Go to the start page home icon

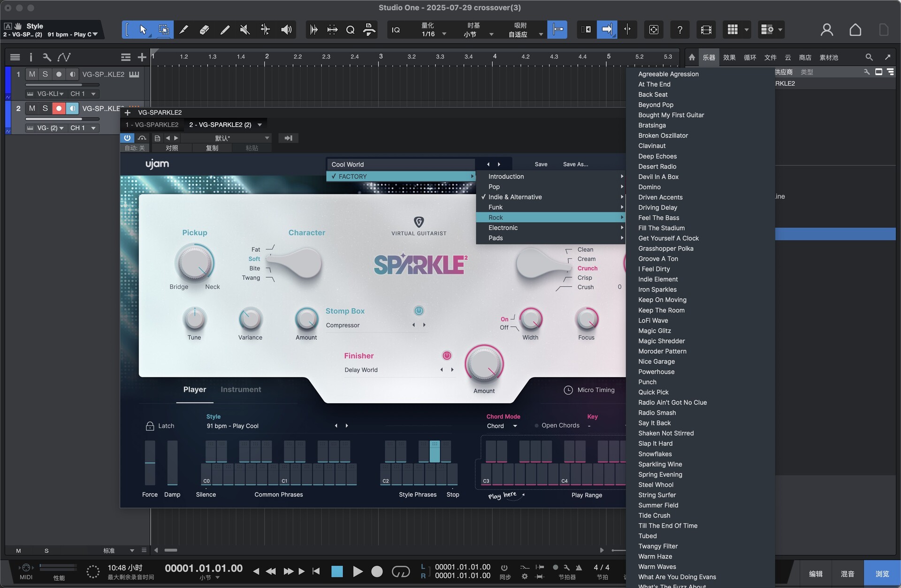[x=855, y=30]
